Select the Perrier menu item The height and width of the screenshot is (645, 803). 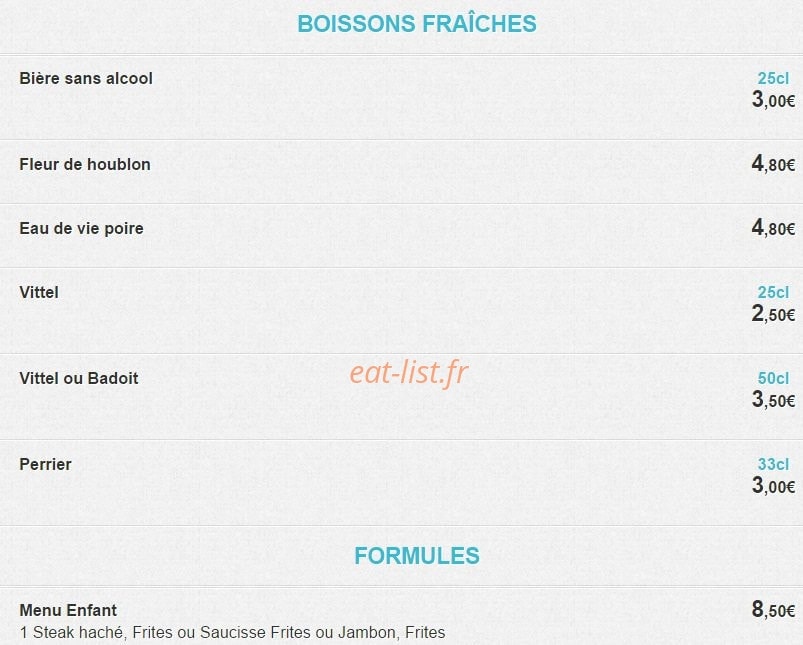(x=46, y=465)
